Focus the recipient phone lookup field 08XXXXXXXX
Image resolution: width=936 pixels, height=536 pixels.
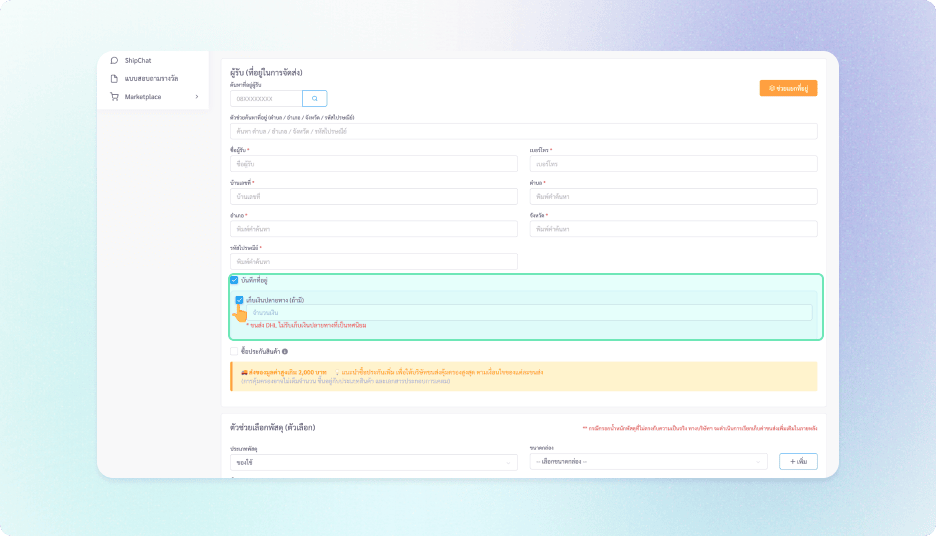tap(266, 98)
